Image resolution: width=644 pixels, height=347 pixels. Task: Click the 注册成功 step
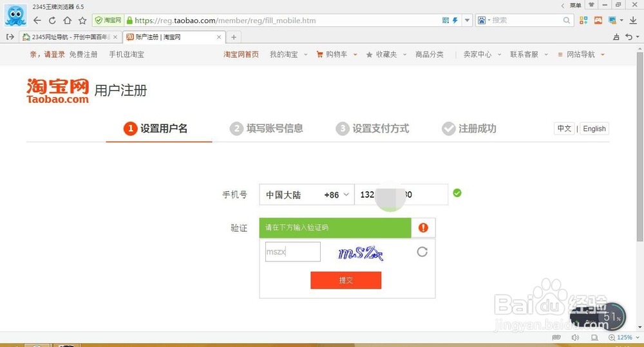pos(469,129)
